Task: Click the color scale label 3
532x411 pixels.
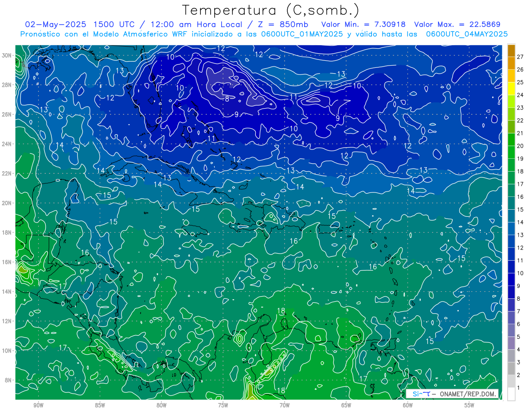Action: (x=519, y=362)
